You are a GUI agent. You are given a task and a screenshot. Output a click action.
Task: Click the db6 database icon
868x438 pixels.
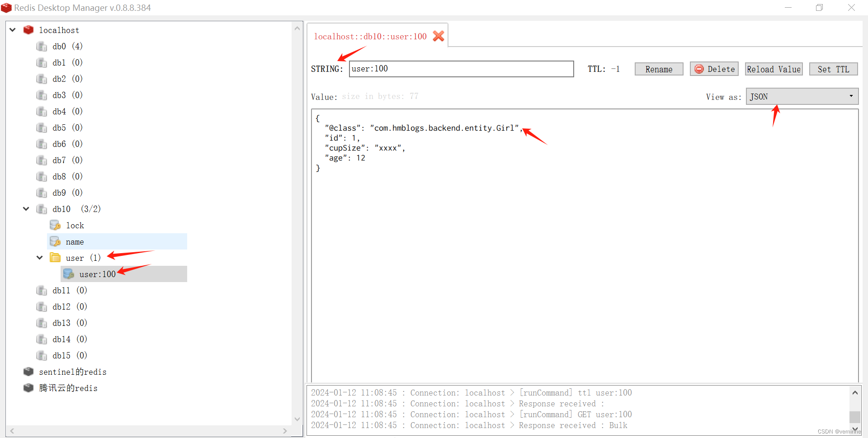[42, 144]
